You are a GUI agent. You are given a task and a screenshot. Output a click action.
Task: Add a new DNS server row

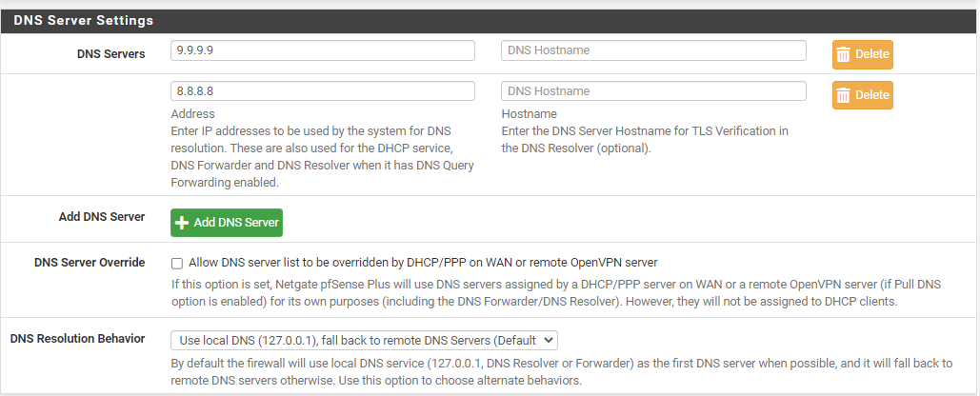[x=227, y=223]
